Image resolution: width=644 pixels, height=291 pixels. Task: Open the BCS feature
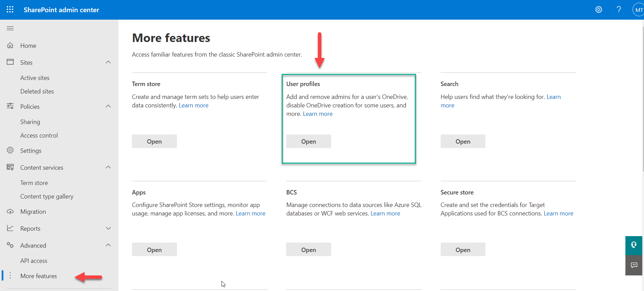308,249
